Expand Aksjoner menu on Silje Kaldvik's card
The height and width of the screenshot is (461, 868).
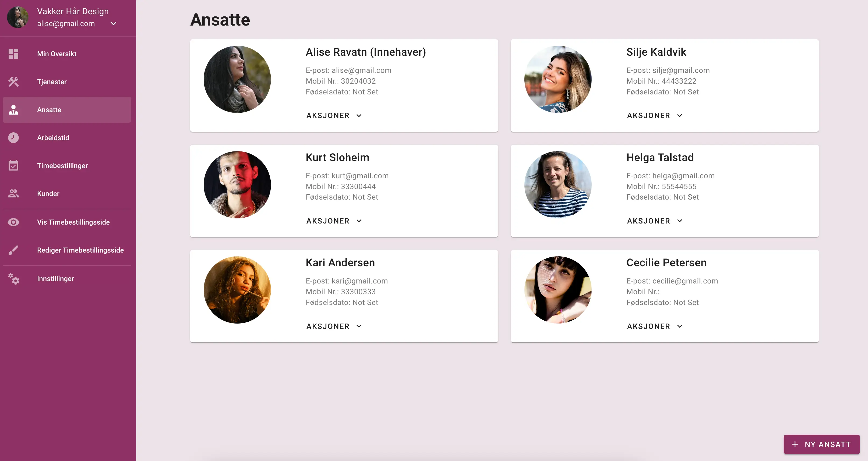[x=654, y=115]
